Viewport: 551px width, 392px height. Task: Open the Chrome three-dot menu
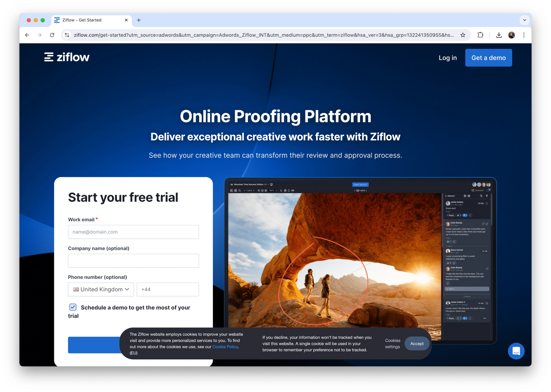point(524,35)
